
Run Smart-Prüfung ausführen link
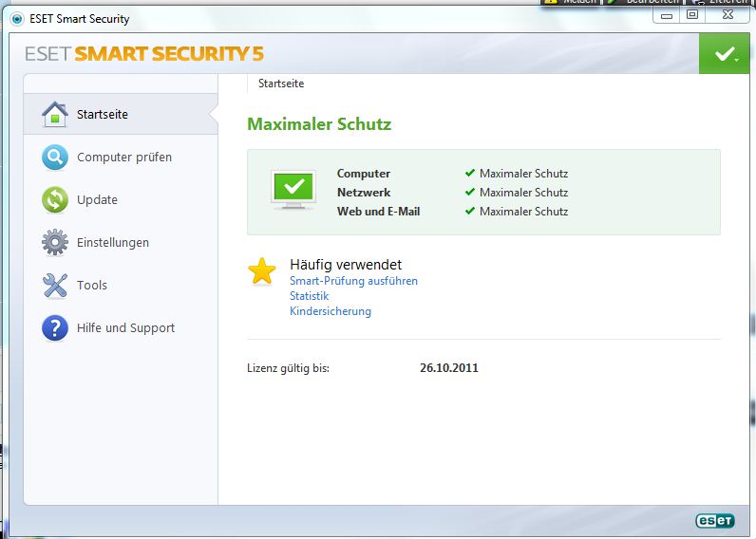pyautogui.click(x=353, y=281)
